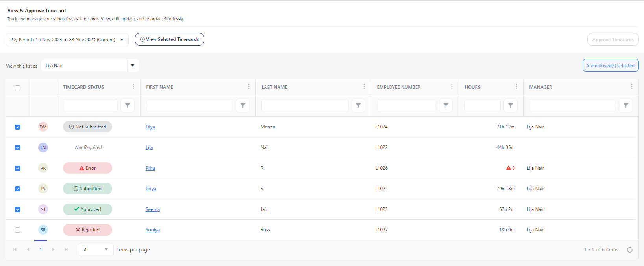The width and height of the screenshot is (644, 266).
Task: Click the refresh icon in the table footer
Action: [629, 250]
